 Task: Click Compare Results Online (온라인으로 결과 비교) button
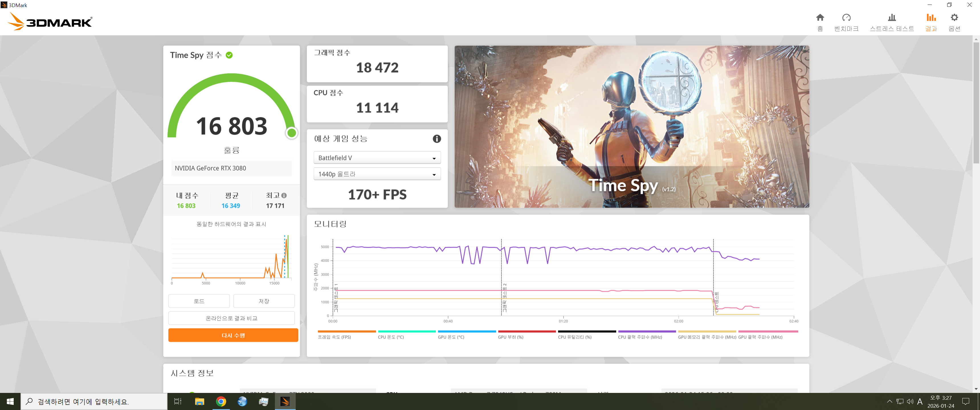[x=231, y=318]
